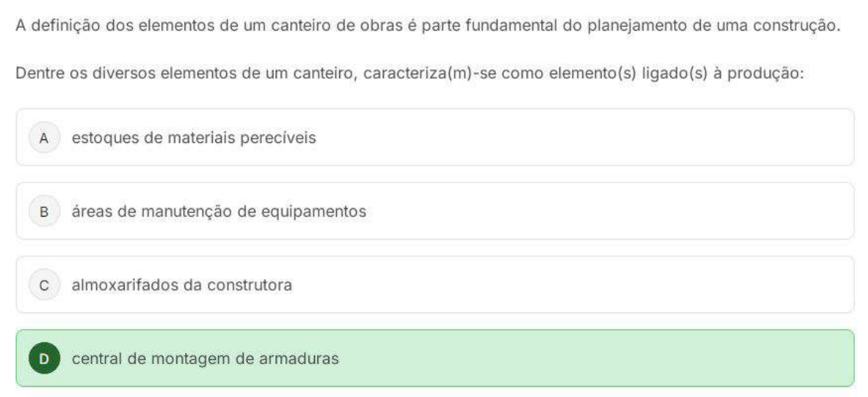Choose answer 'estoques de materiais perecíveis'
The height and width of the screenshot is (397, 868).
[193, 138]
